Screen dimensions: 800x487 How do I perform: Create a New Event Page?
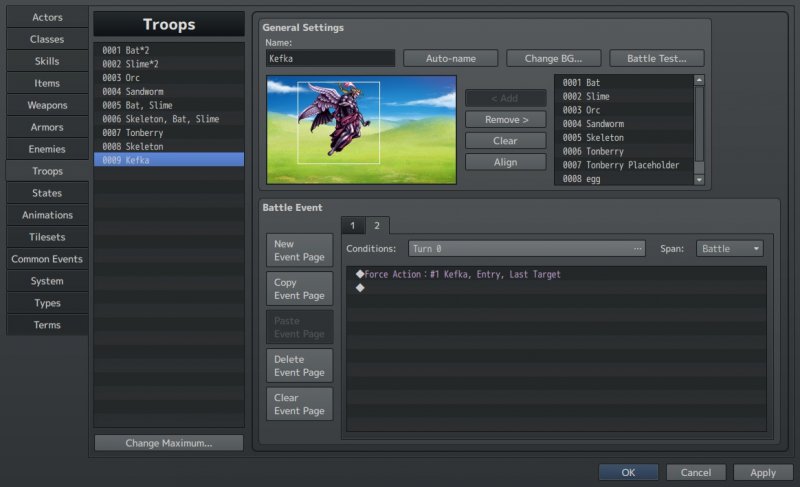299,250
